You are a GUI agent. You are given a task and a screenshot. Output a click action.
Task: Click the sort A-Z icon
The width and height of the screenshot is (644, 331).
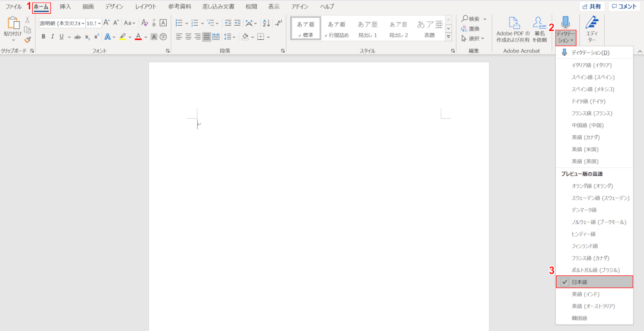coord(266,23)
